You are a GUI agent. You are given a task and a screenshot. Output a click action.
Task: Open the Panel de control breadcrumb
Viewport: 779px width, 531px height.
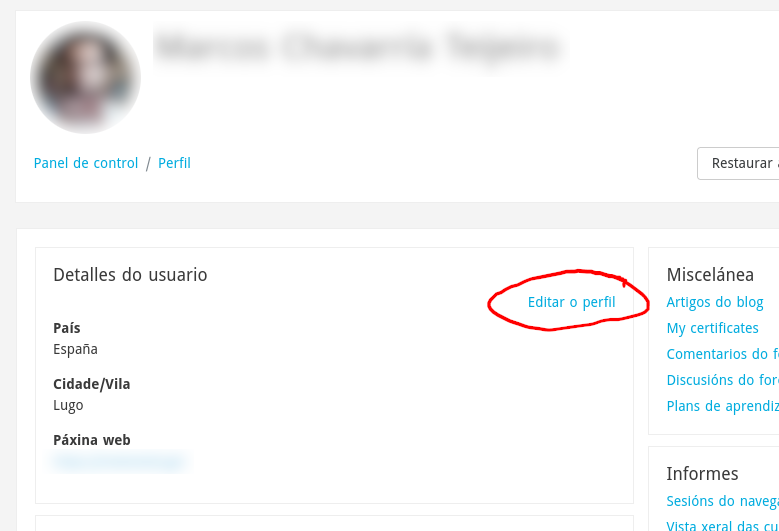pos(86,163)
